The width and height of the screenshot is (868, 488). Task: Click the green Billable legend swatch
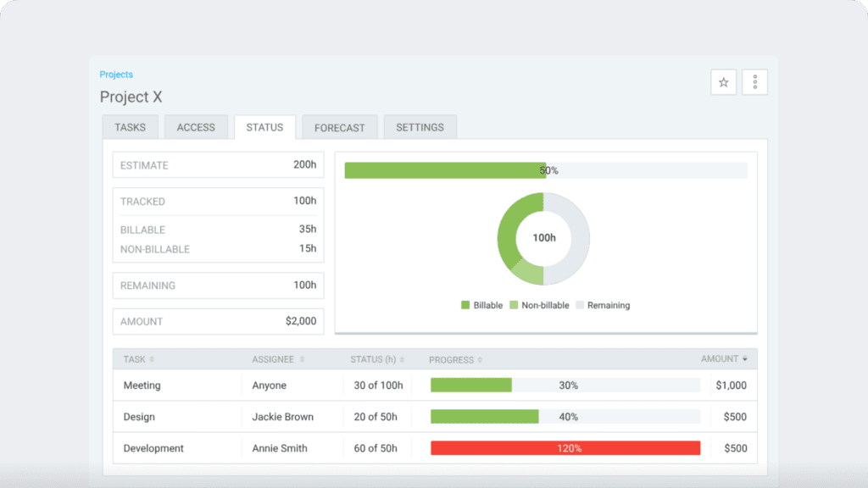[465, 305]
